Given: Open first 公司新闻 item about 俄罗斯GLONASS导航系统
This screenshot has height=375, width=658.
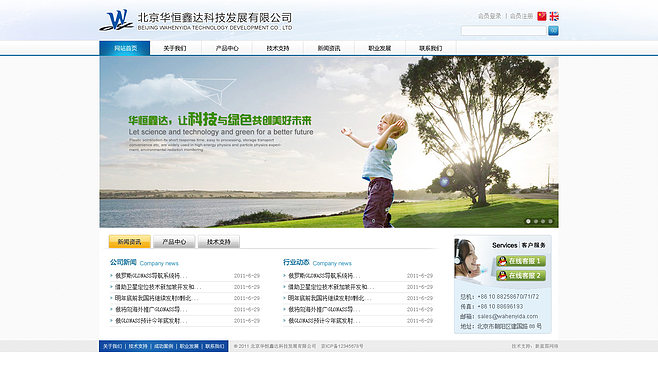Looking at the screenshot, I should pos(151,276).
